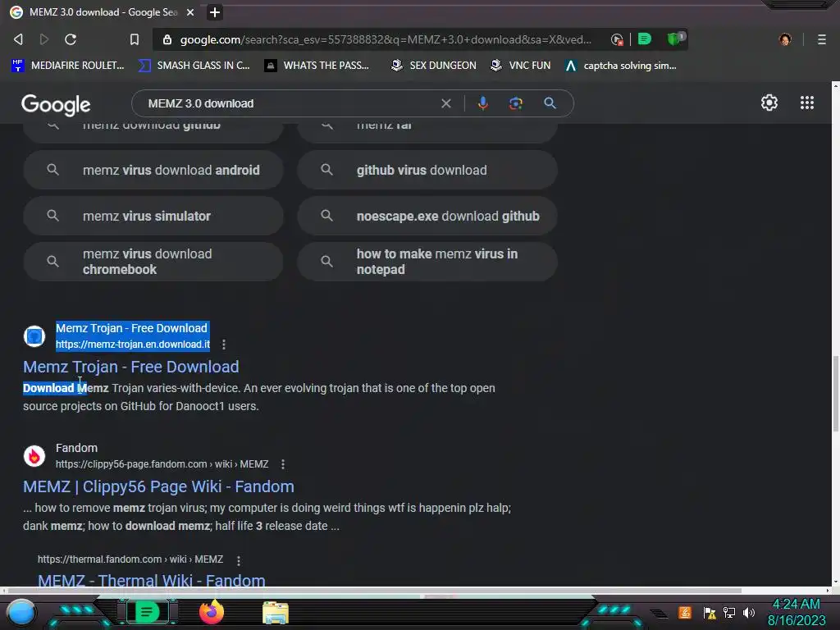840x630 pixels.
Task: Open MEMZ - Thermal Wiki - Fandom result
Action: point(152,580)
